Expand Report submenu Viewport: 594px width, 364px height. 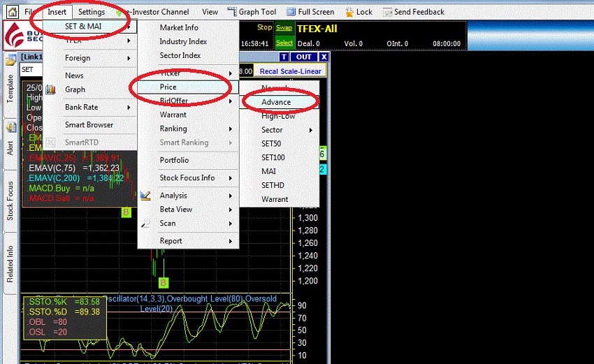(x=188, y=241)
